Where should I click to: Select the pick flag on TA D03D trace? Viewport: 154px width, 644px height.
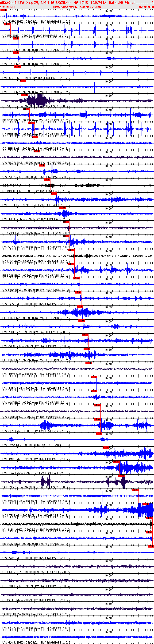121,476
